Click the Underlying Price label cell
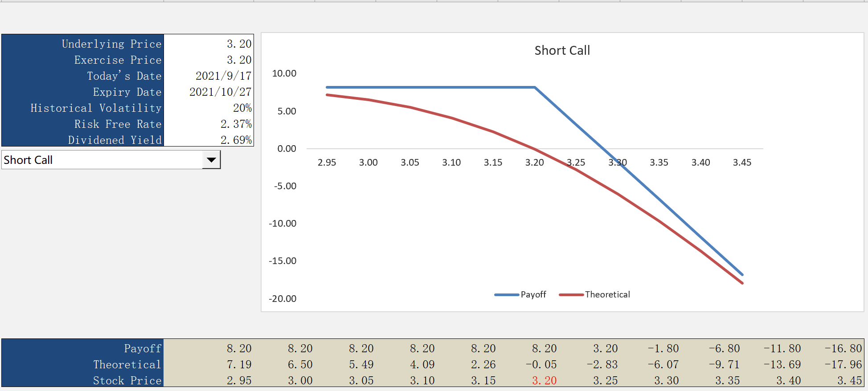868x391 pixels. [83, 44]
